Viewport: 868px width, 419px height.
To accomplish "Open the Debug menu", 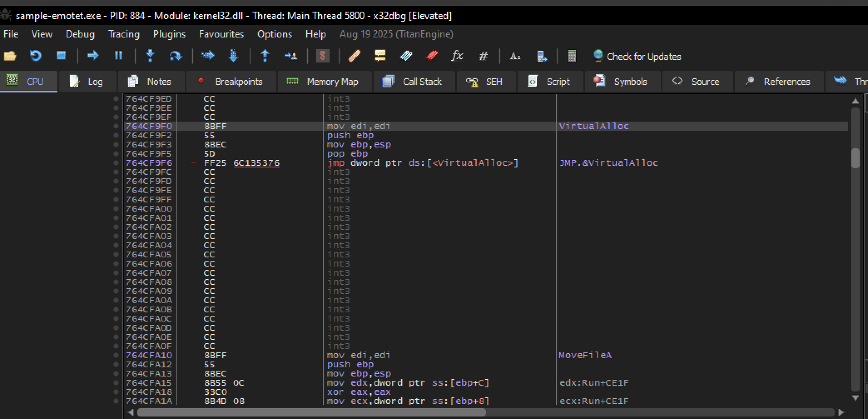I will tap(80, 34).
